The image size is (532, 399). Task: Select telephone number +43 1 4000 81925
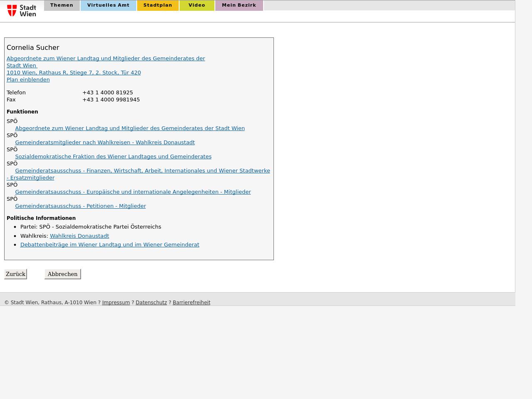(108, 93)
